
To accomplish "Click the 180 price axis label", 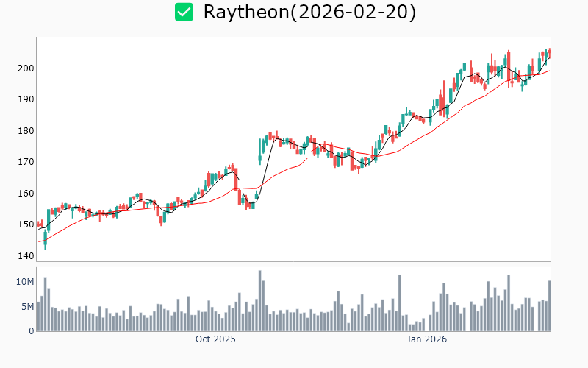I will [24, 131].
